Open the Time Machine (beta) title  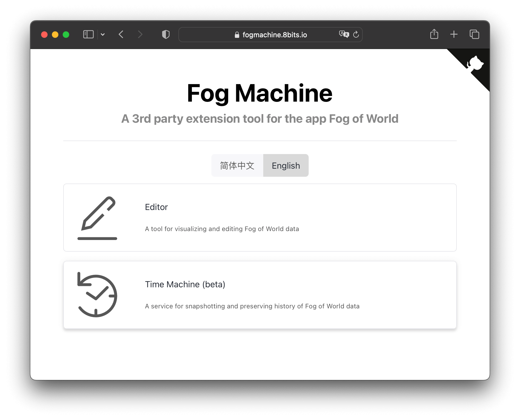(185, 284)
